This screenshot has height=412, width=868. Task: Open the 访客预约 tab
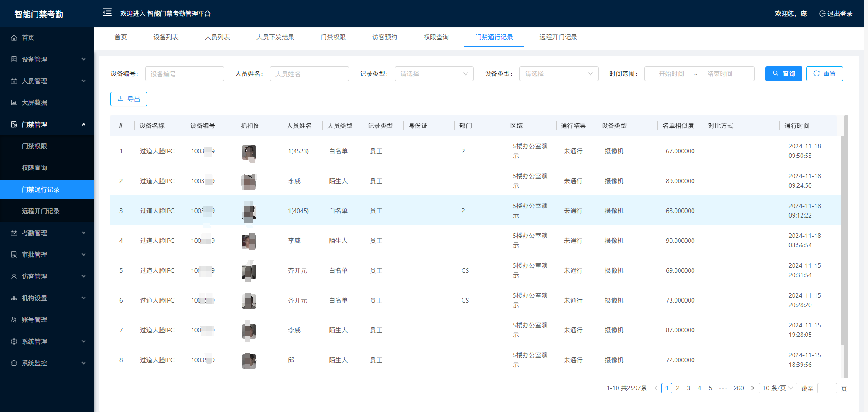tap(385, 37)
